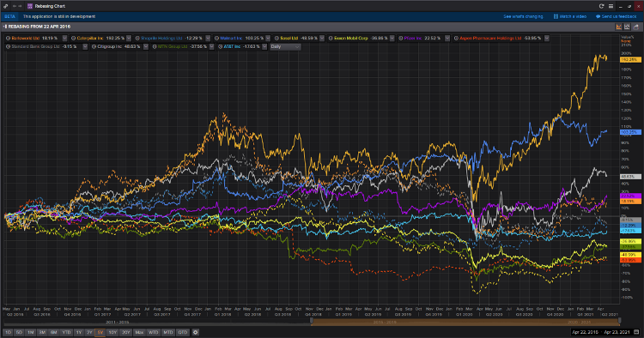The width and height of the screenshot is (644, 338).
Task: Open AT&T Inc dropdown arrow
Action: coord(264,47)
